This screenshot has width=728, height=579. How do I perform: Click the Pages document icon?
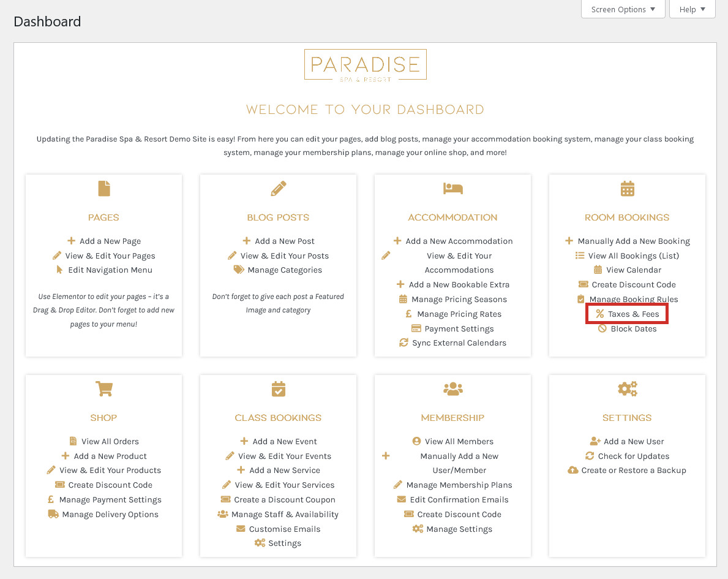pos(104,189)
